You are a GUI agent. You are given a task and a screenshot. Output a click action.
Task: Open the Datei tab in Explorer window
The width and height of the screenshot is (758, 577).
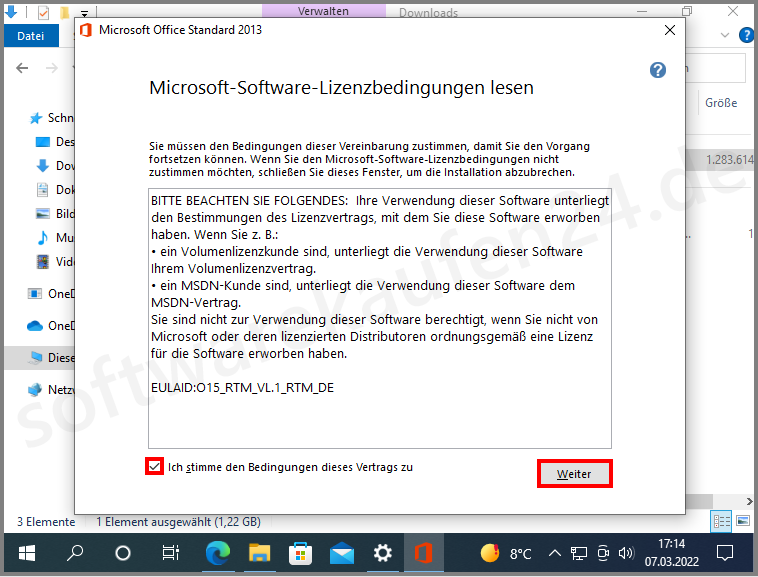[x=31, y=36]
